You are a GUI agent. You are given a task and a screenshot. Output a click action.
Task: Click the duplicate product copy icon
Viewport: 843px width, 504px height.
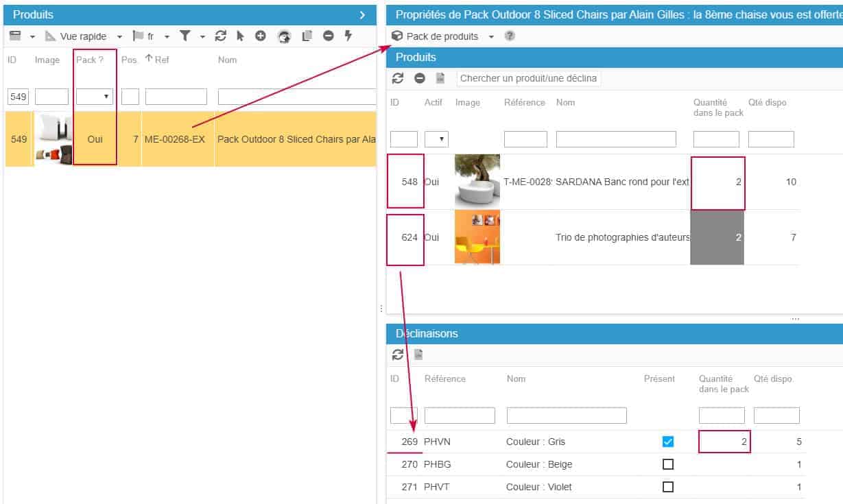coord(307,36)
